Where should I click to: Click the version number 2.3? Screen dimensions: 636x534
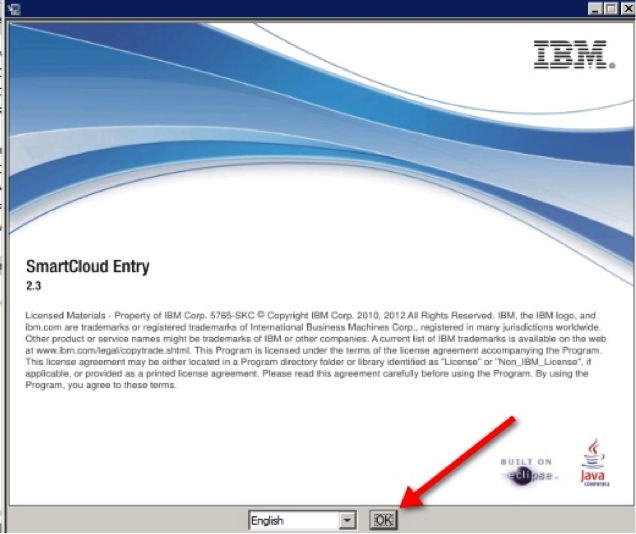pos(34,286)
